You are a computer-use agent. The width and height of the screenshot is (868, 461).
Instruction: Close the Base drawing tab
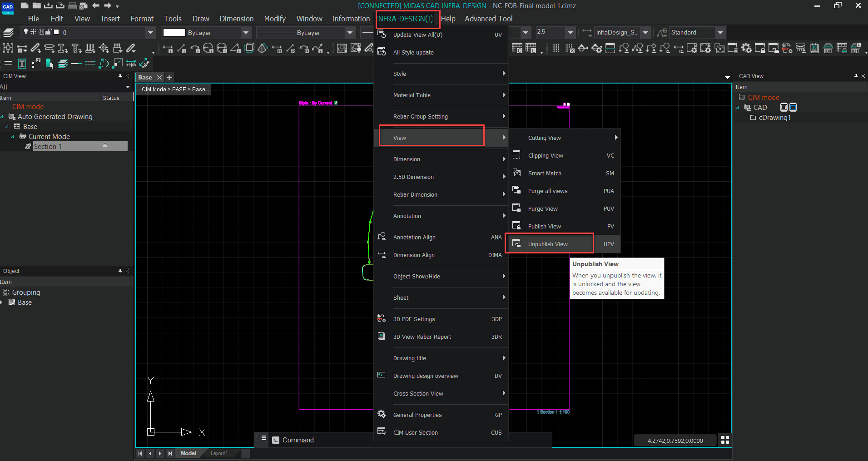click(x=159, y=77)
